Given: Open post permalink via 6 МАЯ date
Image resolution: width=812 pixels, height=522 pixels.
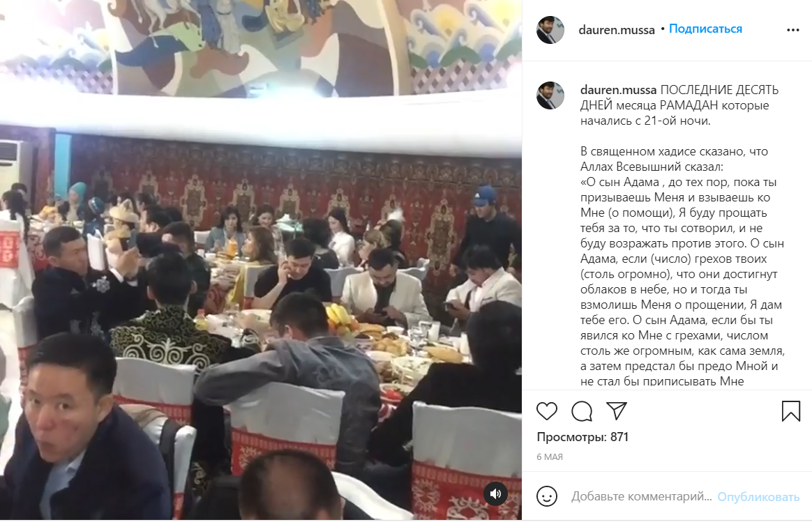Looking at the screenshot, I should pos(550,456).
